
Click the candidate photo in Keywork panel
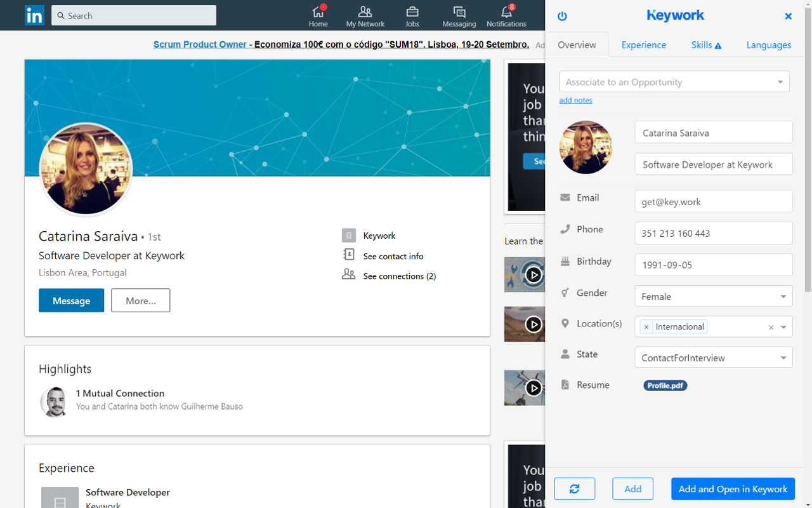[586, 147]
